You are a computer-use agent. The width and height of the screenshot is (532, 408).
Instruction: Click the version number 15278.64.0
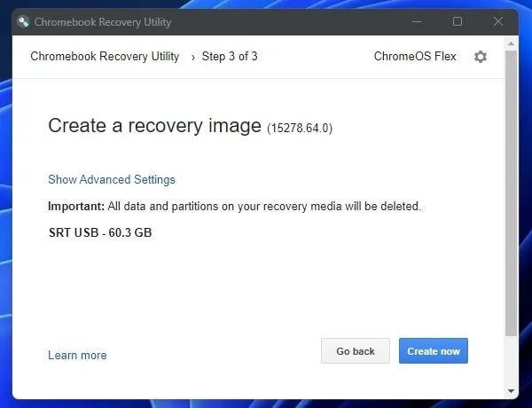(300, 129)
